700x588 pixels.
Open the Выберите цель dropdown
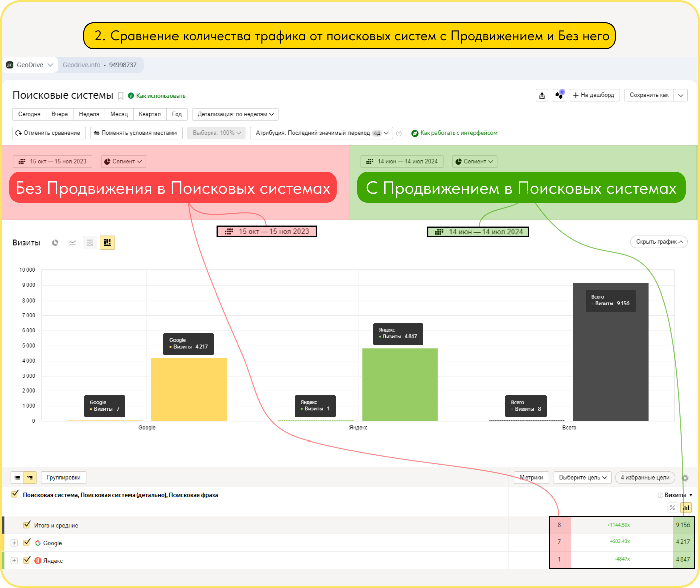(583, 477)
